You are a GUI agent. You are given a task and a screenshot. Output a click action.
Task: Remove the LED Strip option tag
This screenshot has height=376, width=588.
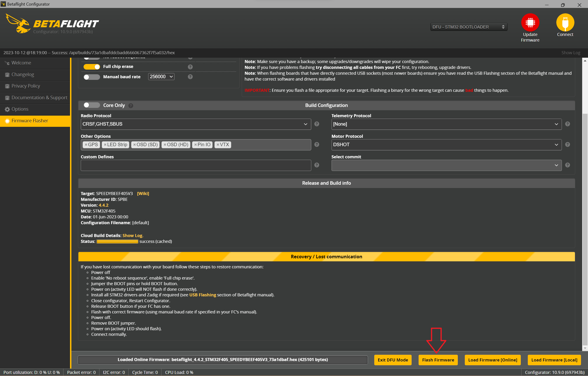point(105,145)
